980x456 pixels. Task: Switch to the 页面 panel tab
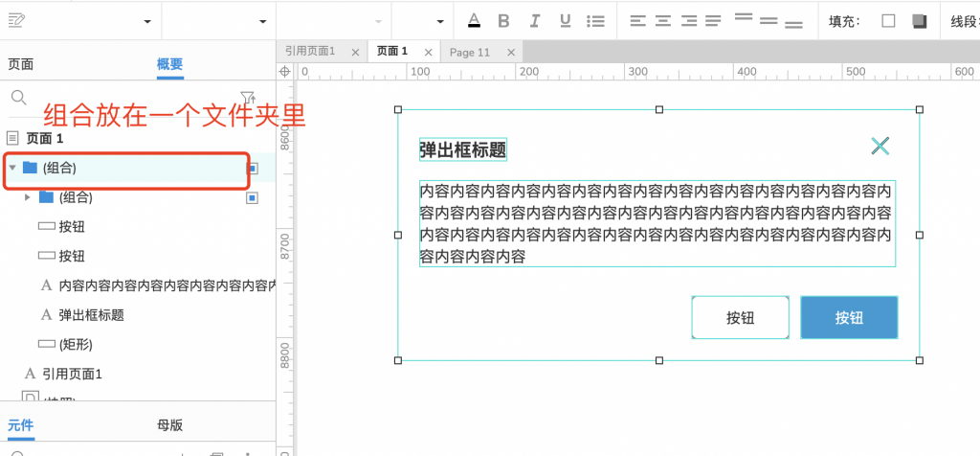(x=21, y=64)
